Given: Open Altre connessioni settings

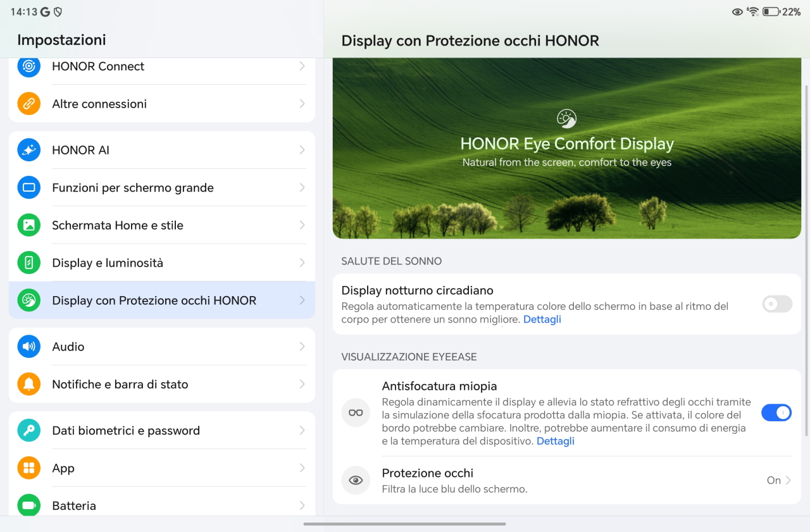Looking at the screenshot, I should tap(162, 104).
